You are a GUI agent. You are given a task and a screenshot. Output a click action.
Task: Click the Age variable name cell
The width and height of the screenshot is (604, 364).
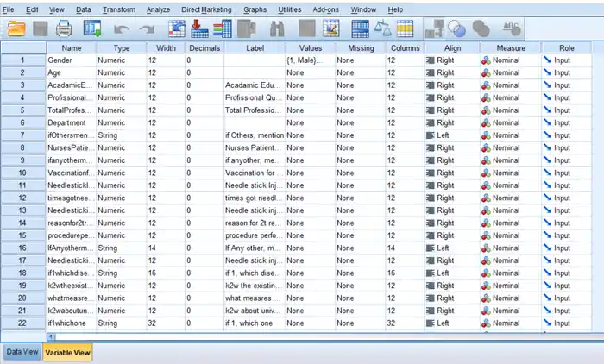pyautogui.click(x=72, y=72)
